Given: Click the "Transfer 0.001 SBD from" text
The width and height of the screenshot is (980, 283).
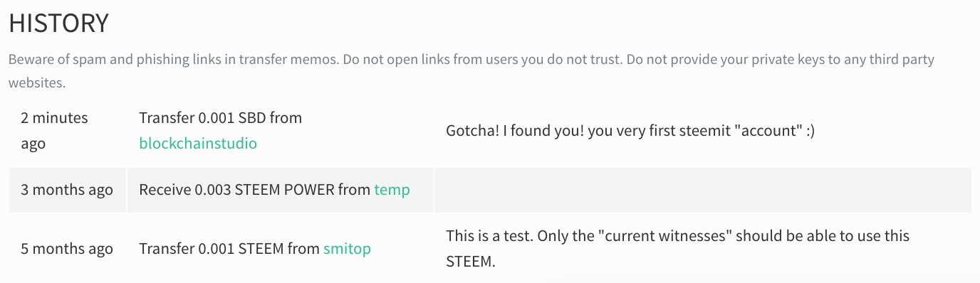Looking at the screenshot, I should (221, 118).
